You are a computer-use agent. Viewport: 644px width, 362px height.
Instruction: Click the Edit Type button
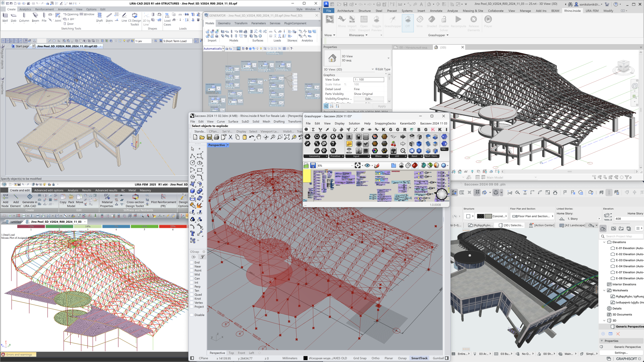point(383,69)
